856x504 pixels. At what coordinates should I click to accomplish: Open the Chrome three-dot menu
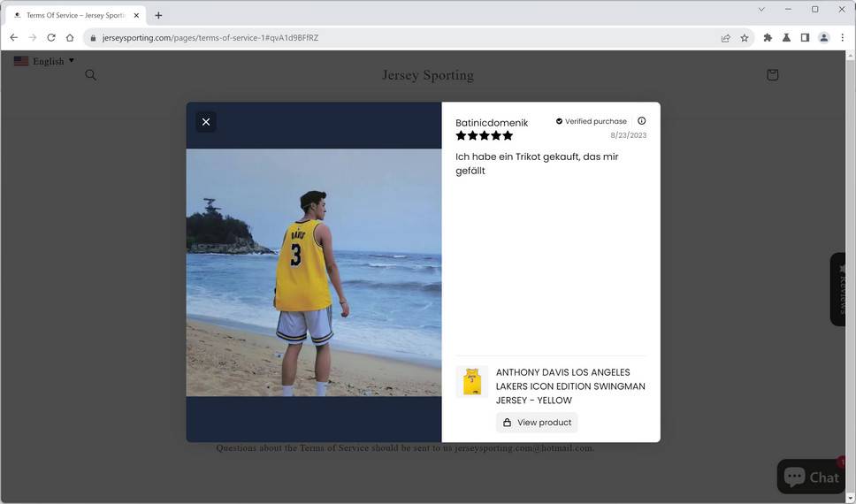843,38
